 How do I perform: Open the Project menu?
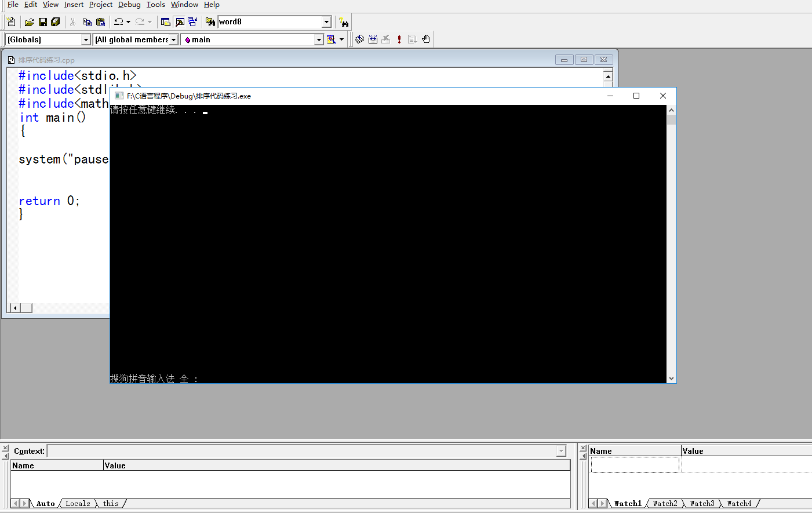tap(101, 5)
